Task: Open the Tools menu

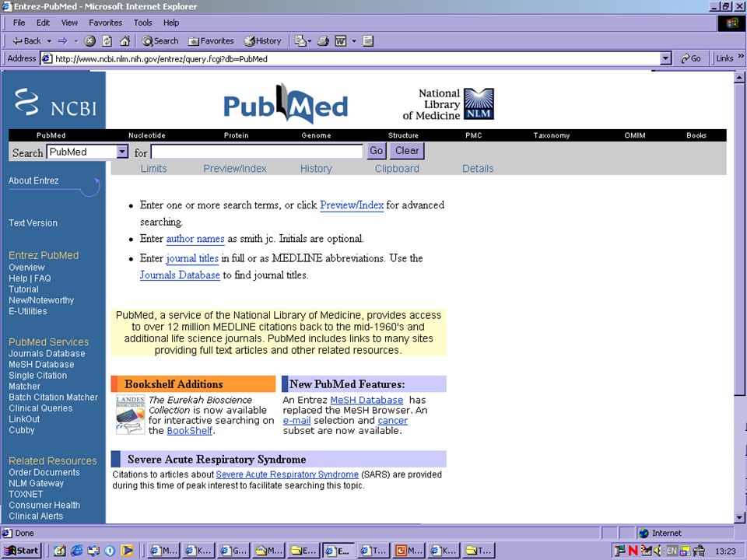Action: pyautogui.click(x=142, y=23)
